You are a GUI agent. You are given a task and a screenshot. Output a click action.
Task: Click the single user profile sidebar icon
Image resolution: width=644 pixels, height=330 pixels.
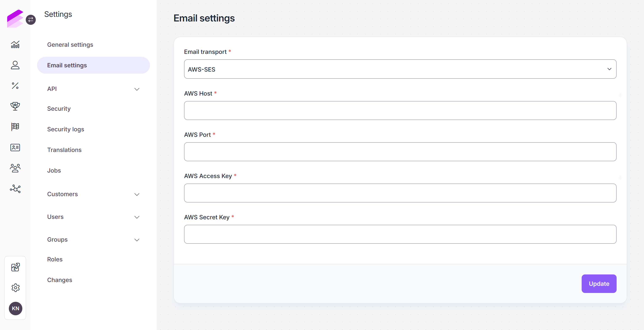15,65
